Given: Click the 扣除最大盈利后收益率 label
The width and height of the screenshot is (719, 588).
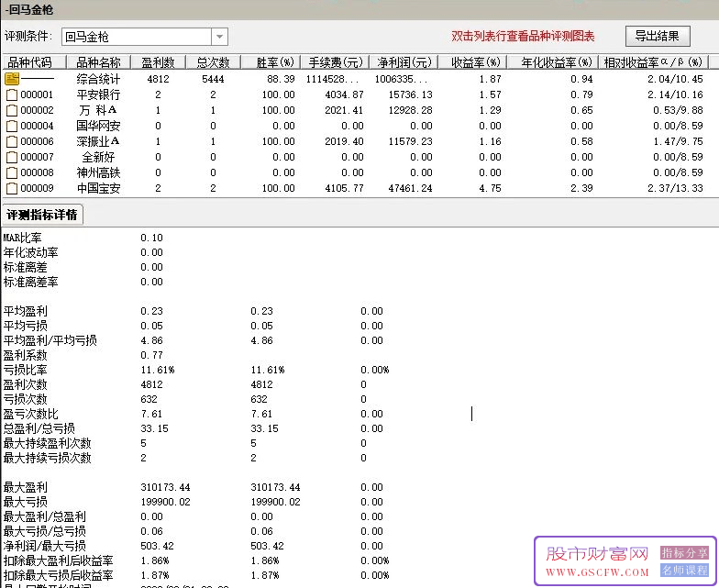Looking at the screenshot, I should click(x=59, y=560).
